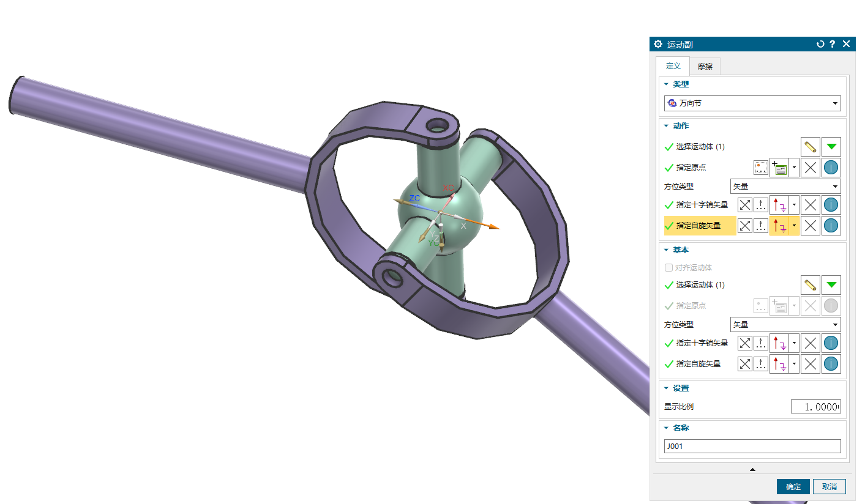Reverse direction of 基本 指定自旋矢量
865x504 pixels.
point(744,365)
